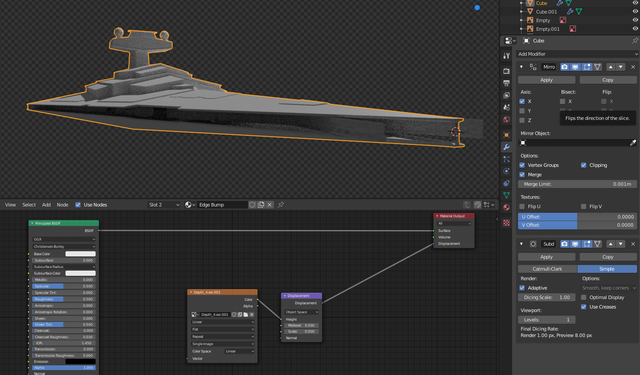
Task: Open the Material properties tab
Action: tap(506, 207)
